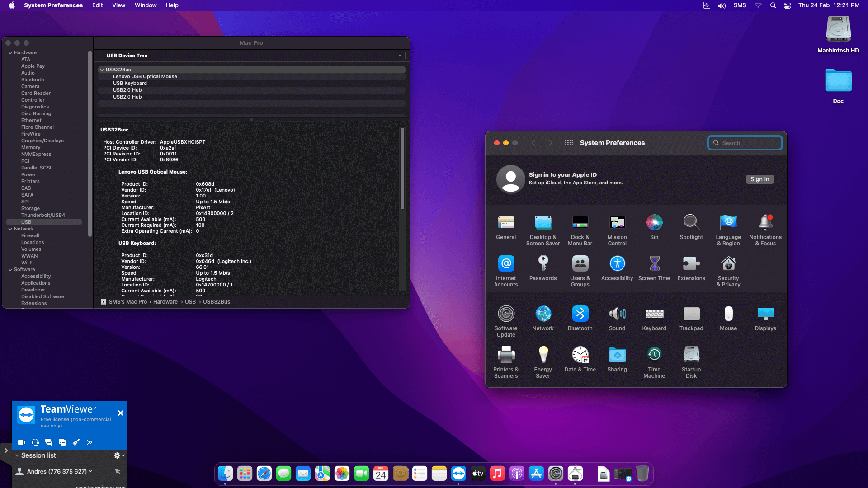
Task: Open the Passwords preference pane
Action: (x=543, y=268)
